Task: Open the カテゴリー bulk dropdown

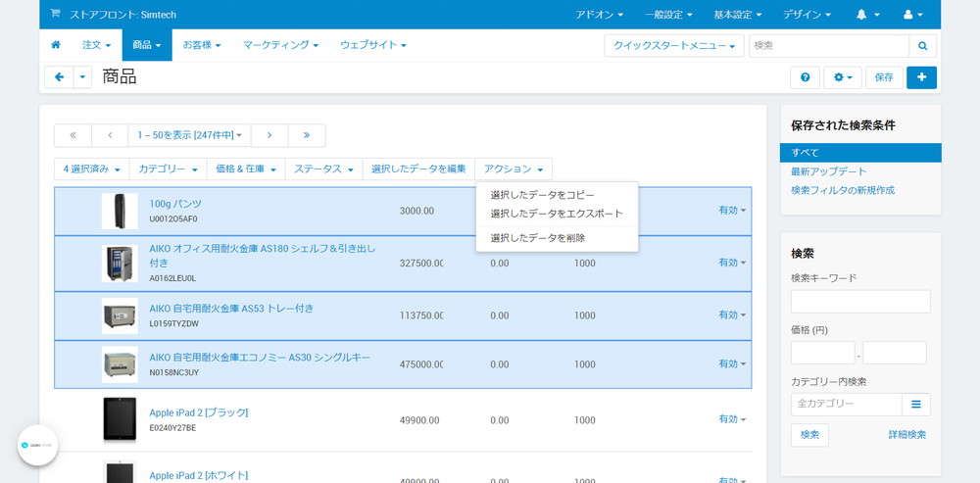Action: coord(169,169)
